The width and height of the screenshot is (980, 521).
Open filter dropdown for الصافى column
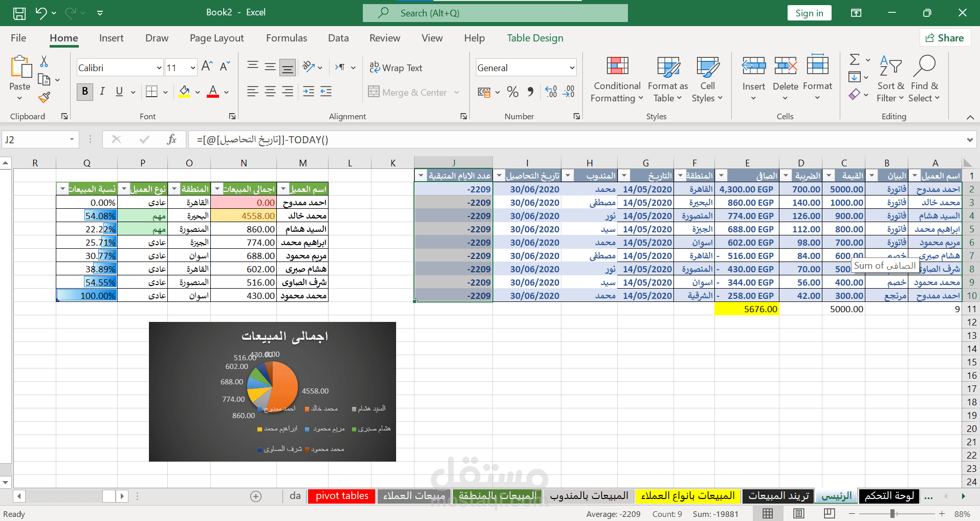tap(721, 176)
